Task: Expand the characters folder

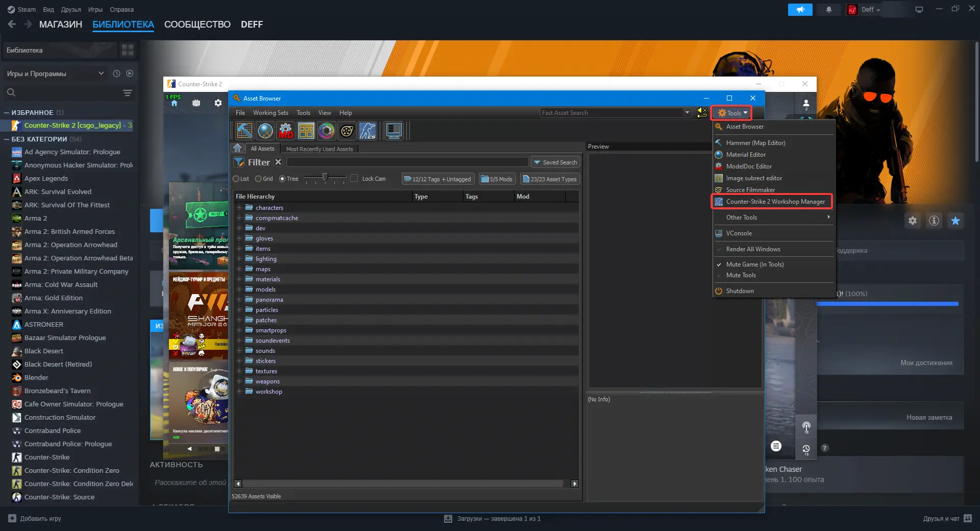Action: click(239, 208)
